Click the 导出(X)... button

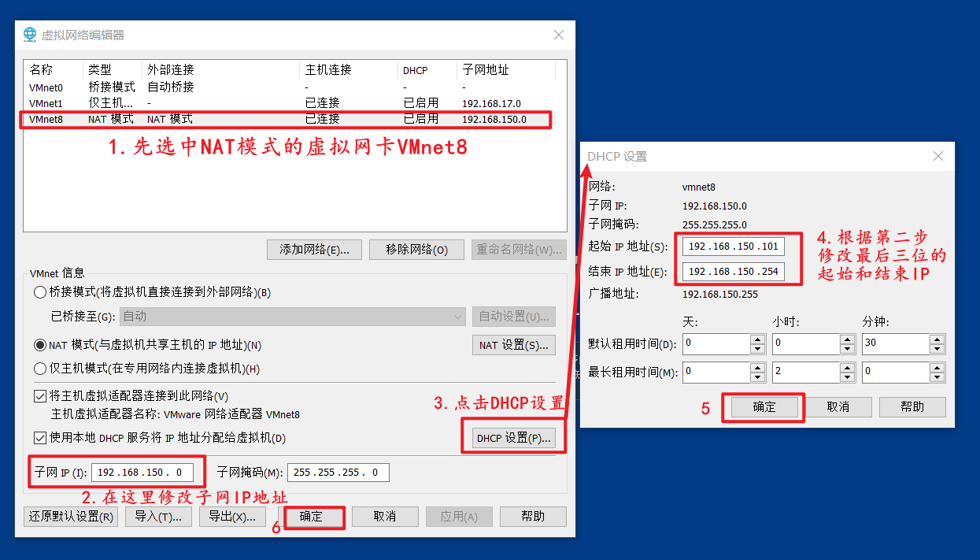point(232,517)
